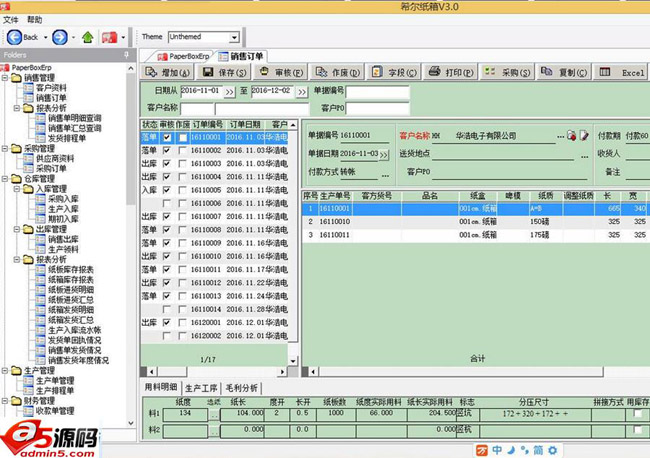Click the green up-arrow Home icon
The image size is (650, 458).
tap(88, 37)
